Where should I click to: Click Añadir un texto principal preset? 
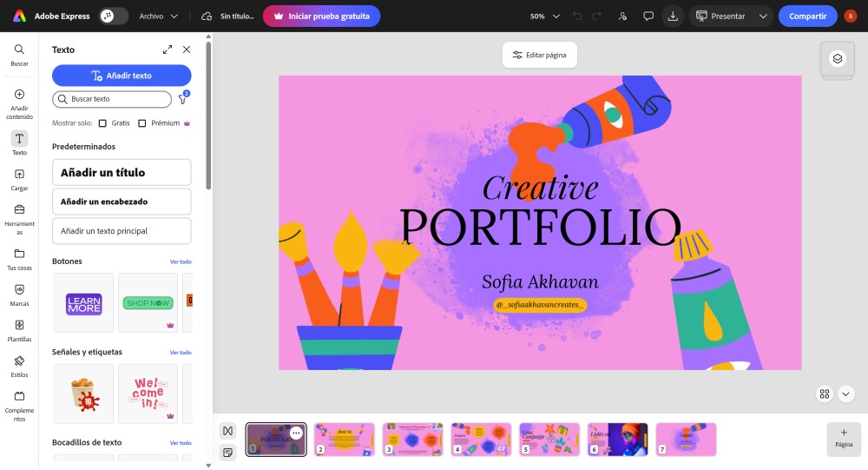click(x=122, y=231)
